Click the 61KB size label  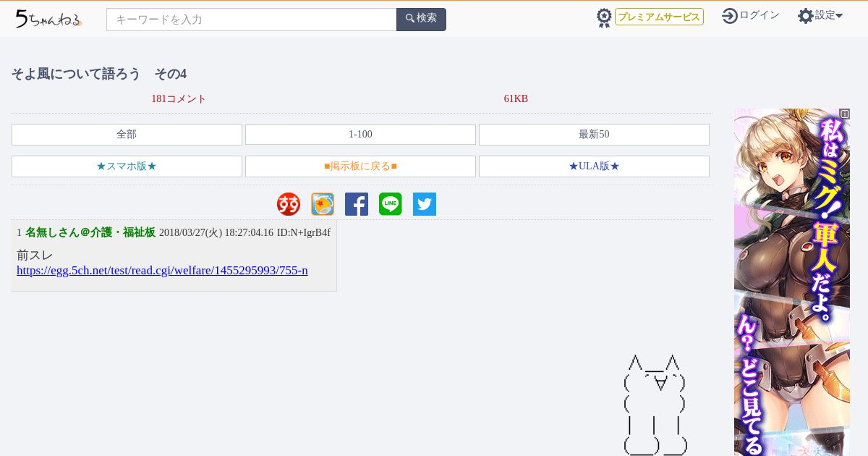pyautogui.click(x=516, y=98)
